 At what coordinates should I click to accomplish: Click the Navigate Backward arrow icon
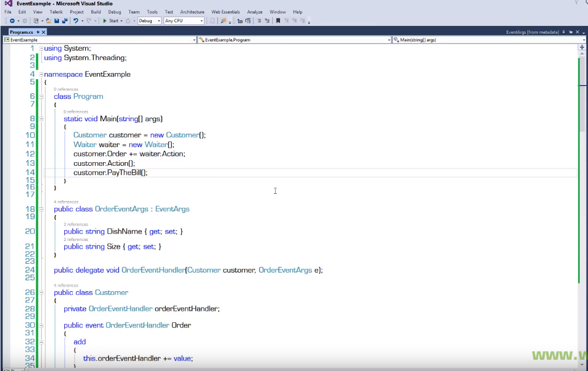12,21
